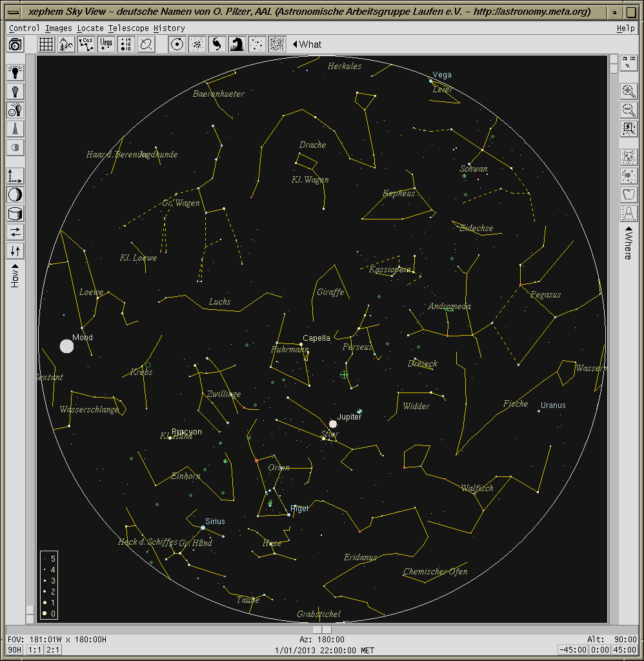Click the dotted star-field box icon
Viewport: 644px width, 661px height.
(629, 157)
